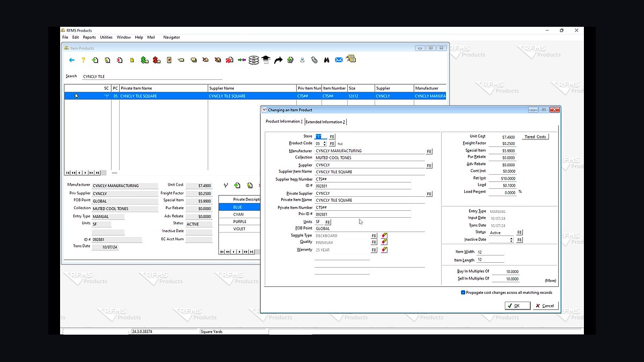Click the green-plus add color icon above Private Description

(x=237, y=186)
